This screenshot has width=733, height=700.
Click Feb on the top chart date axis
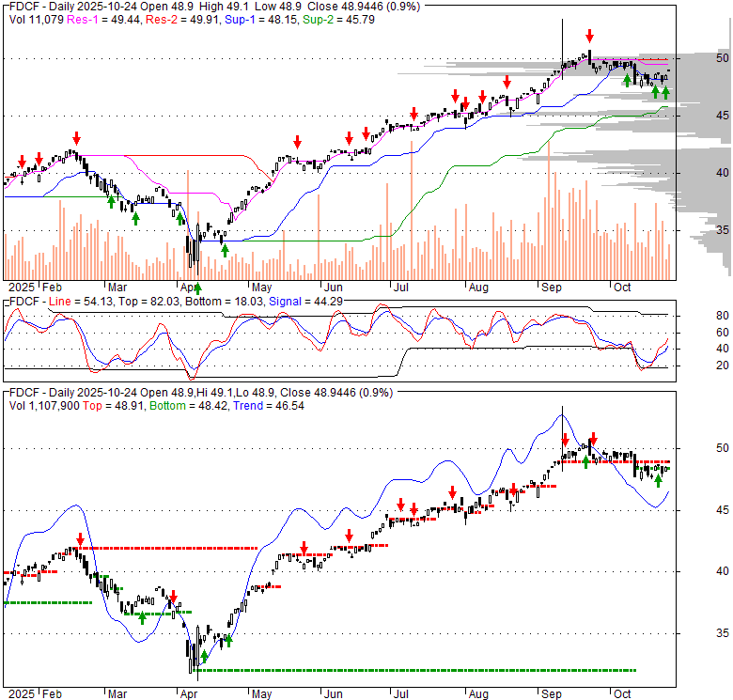point(52,288)
